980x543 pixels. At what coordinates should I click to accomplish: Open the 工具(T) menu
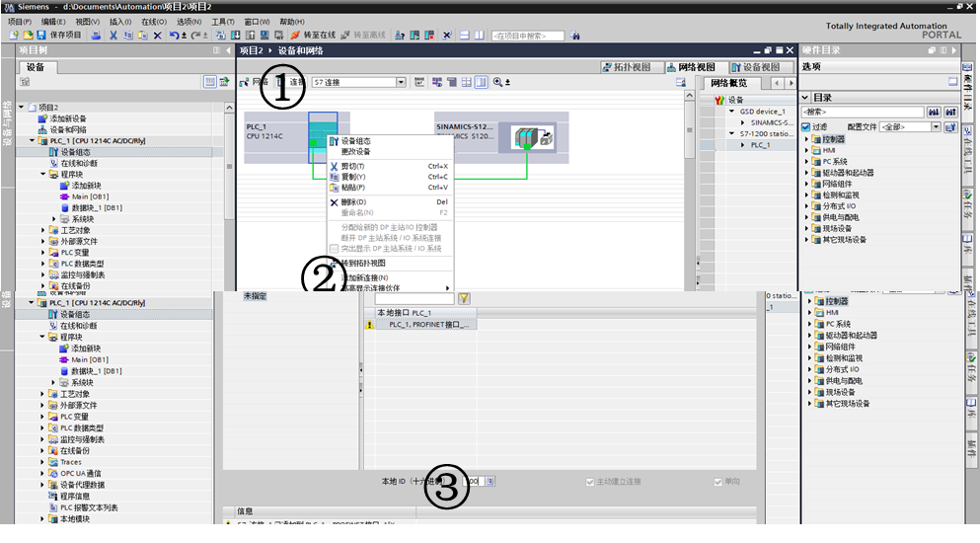point(222,22)
